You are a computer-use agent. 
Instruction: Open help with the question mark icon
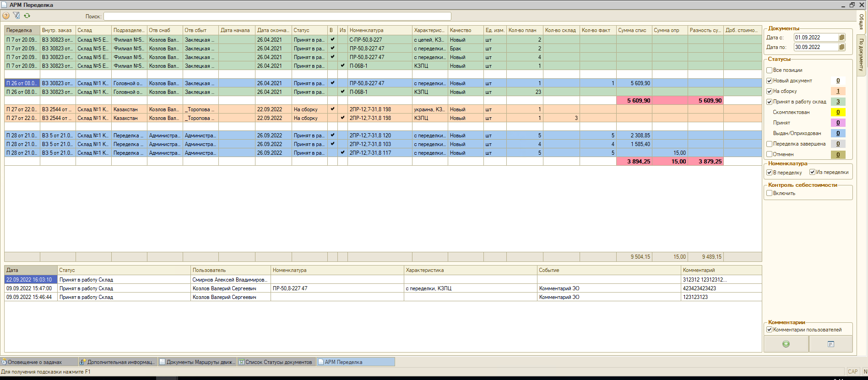coord(6,16)
